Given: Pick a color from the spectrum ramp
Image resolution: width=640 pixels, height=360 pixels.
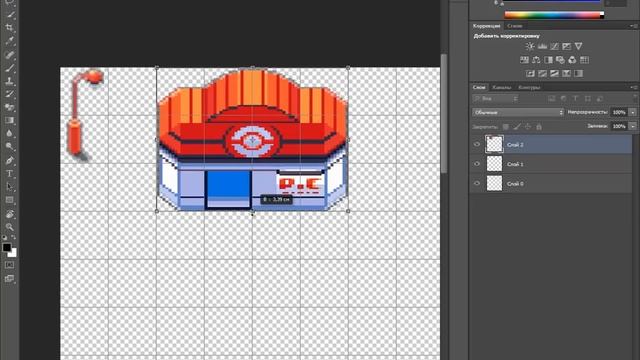Looking at the screenshot, I should pyautogui.click(x=554, y=15).
